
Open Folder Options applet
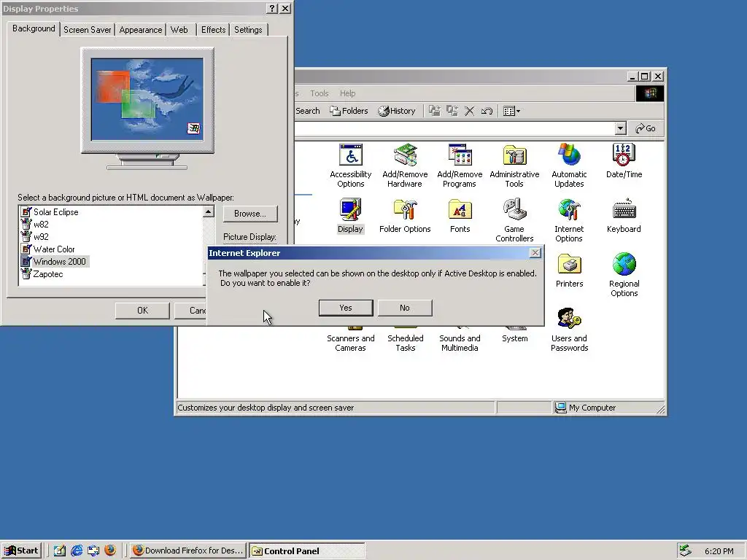click(405, 216)
